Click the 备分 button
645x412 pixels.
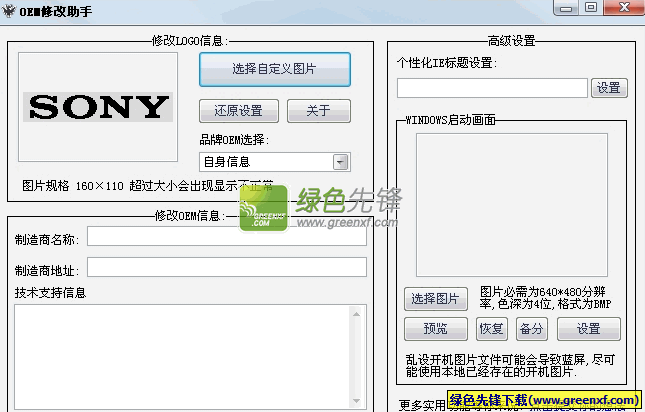click(531, 329)
